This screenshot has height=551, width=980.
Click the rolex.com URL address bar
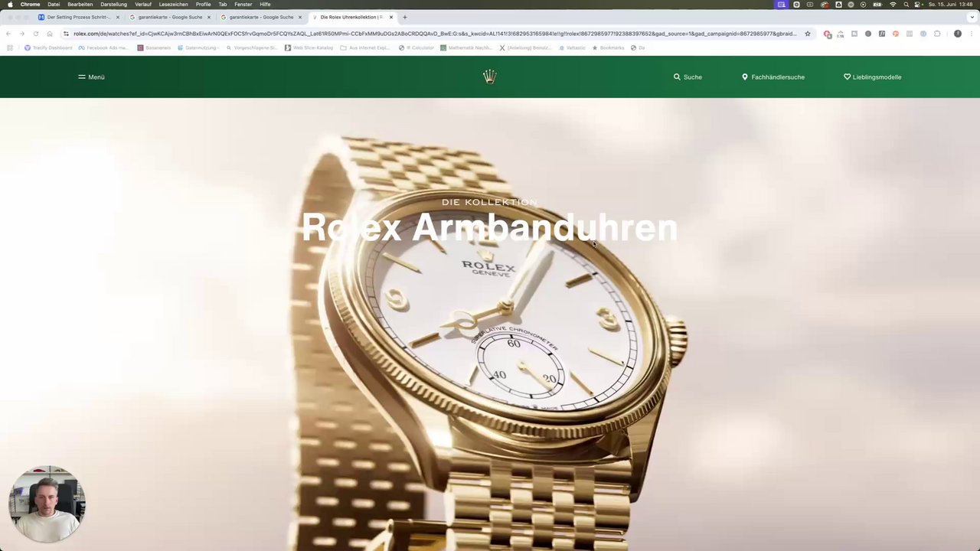coord(435,34)
